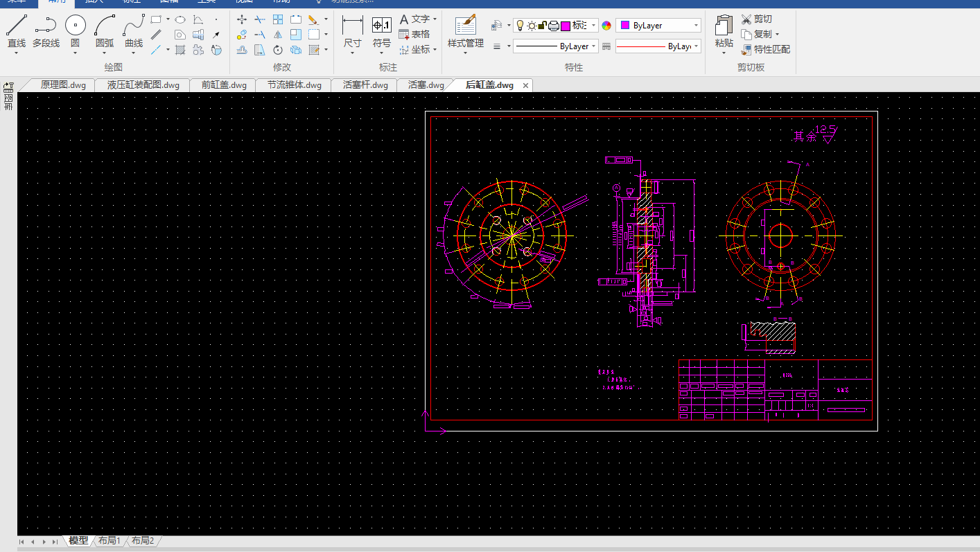The width and height of the screenshot is (980, 552).
Task: Open the ByLayer color dropdown
Action: (x=658, y=26)
